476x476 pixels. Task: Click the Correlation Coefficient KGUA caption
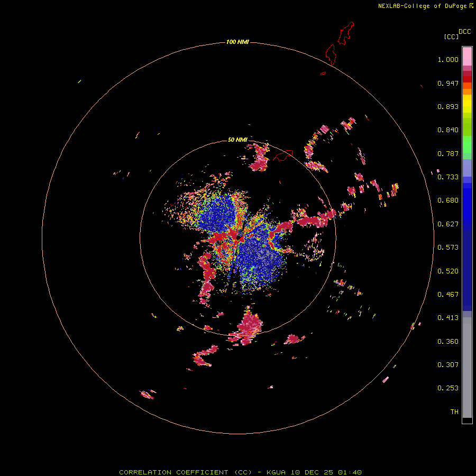pyautogui.click(x=240, y=472)
